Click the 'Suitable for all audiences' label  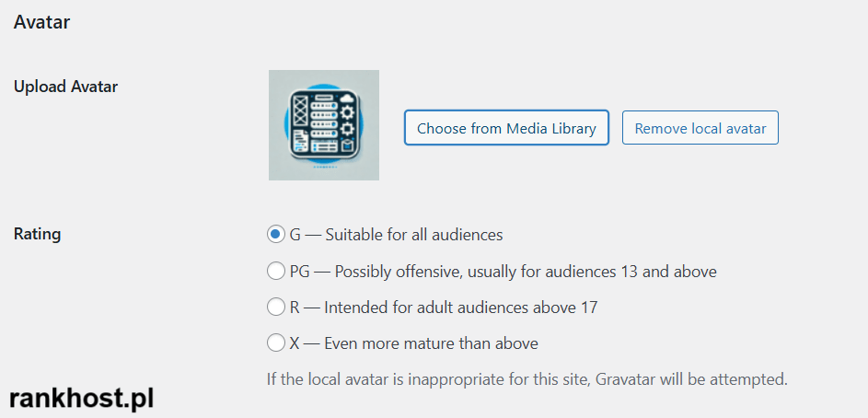coord(414,235)
